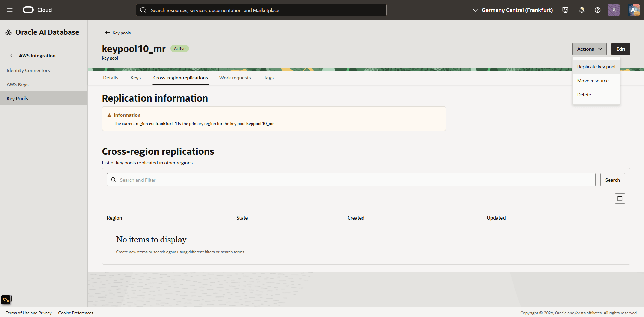Select Key Pools in sidebar
The width and height of the screenshot is (644, 317).
pyautogui.click(x=44, y=98)
